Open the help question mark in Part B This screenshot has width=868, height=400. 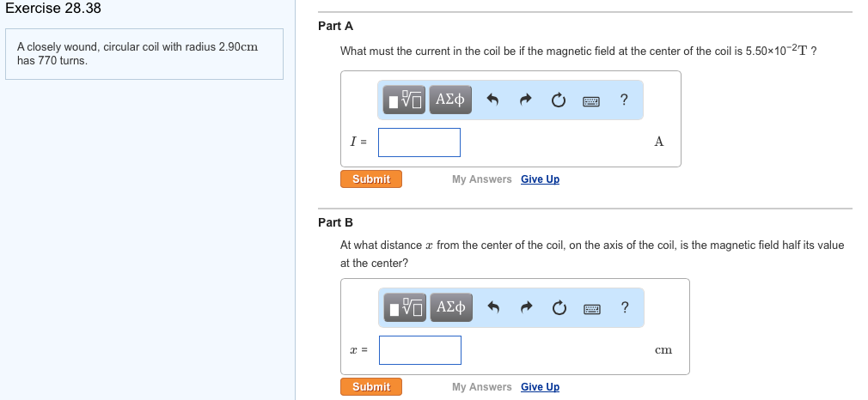pos(625,307)
